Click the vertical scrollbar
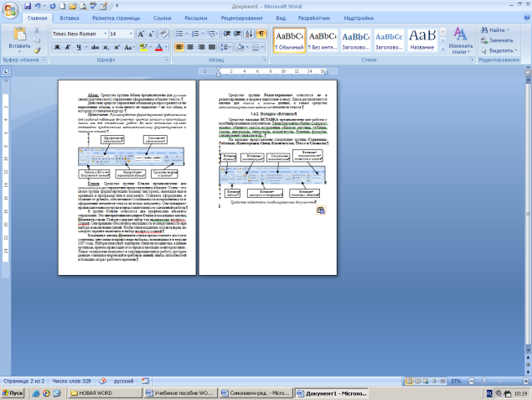The height and width of the screenshot is (400, 532). [528, 214]
